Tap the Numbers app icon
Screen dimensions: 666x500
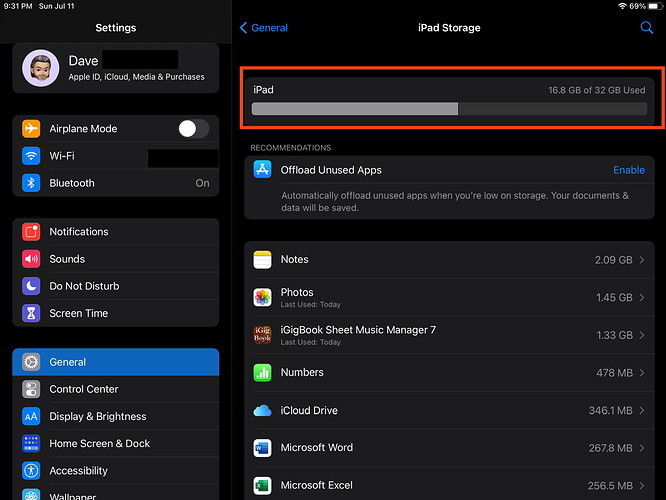click(262, 373)
